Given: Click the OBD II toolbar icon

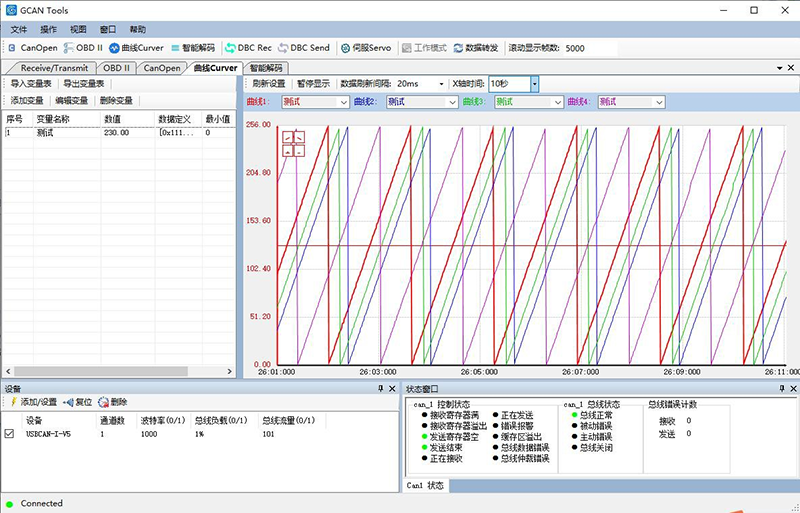Looking at the screenshot, I should [x=84, y=47].
